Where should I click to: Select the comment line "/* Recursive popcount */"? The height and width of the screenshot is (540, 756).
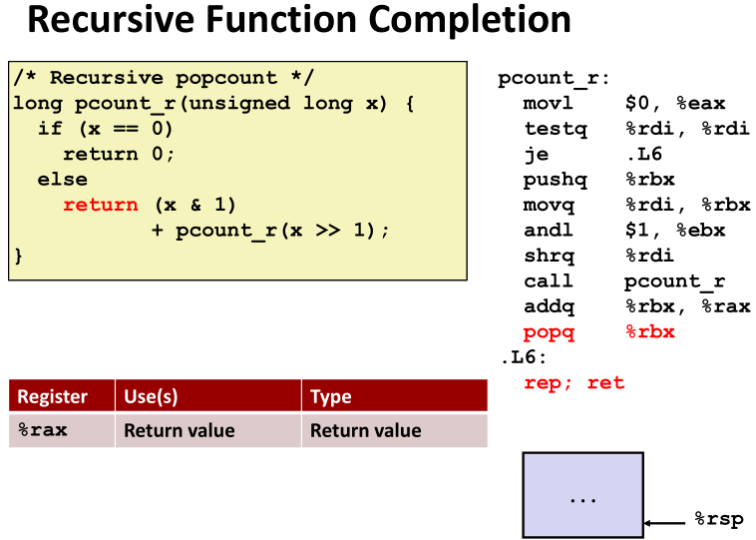tap(164, 78)
